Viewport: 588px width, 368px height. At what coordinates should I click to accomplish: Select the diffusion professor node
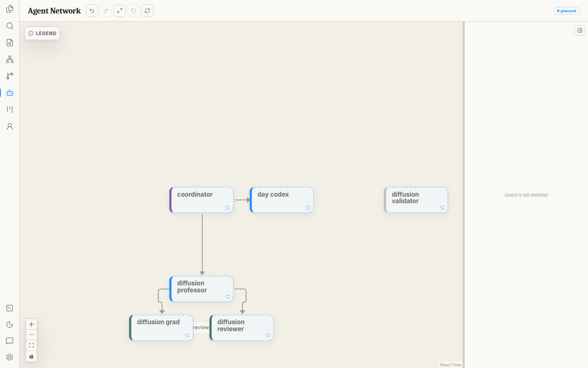coord(202,289)
